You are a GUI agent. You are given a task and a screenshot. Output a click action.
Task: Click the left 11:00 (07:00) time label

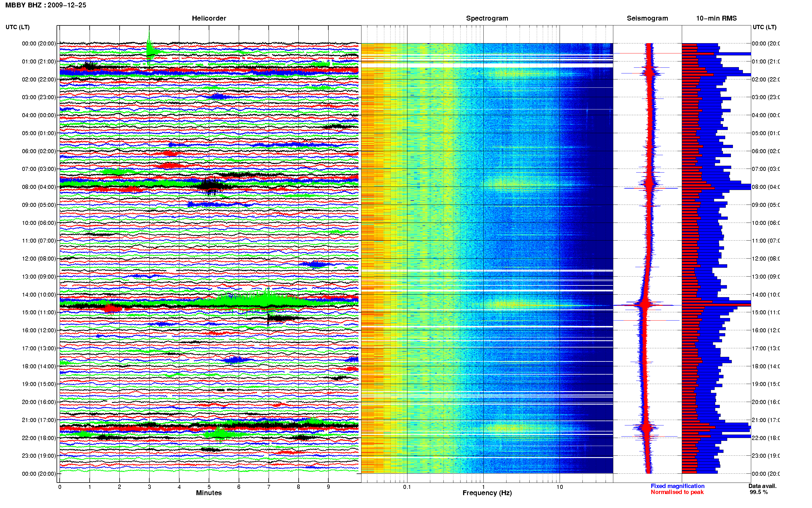[x=39, y=241]
